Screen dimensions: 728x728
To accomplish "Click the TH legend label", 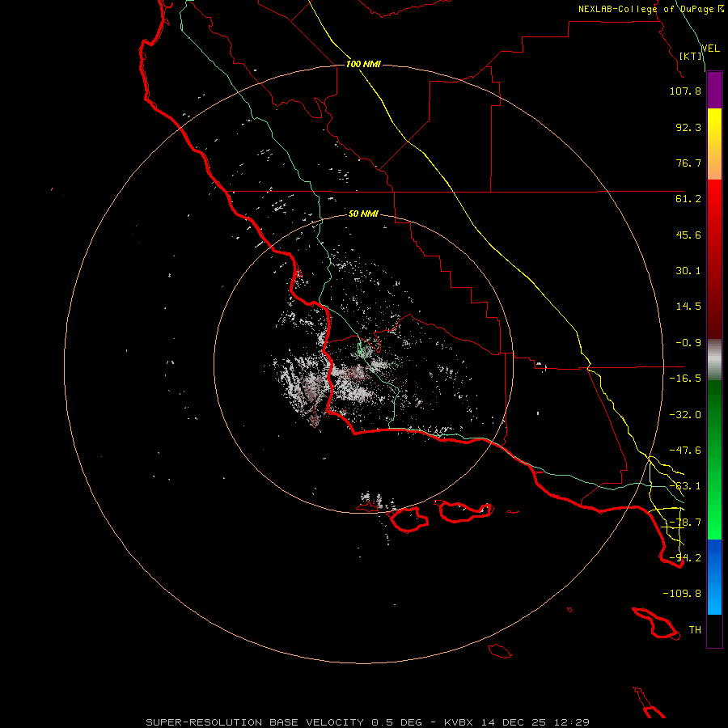I will coord(695,630).
